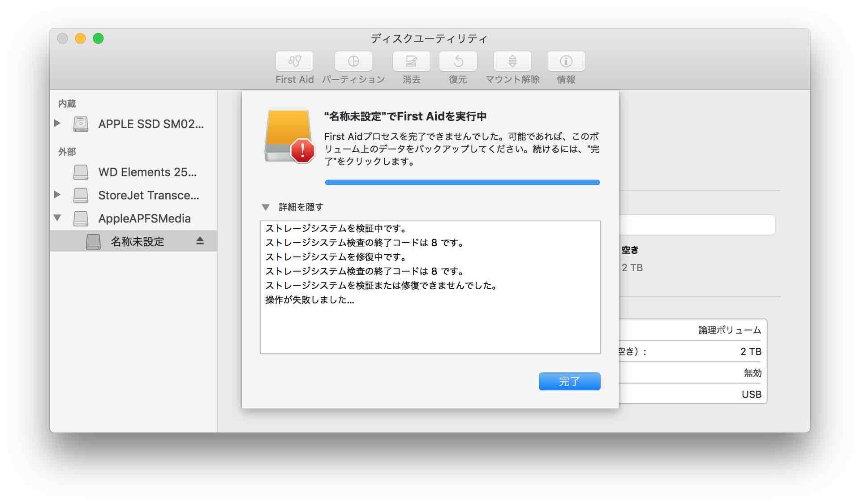Click the 無効 value in info table
This screenshot has width=860, height=504.
click(x=752, y=373)
